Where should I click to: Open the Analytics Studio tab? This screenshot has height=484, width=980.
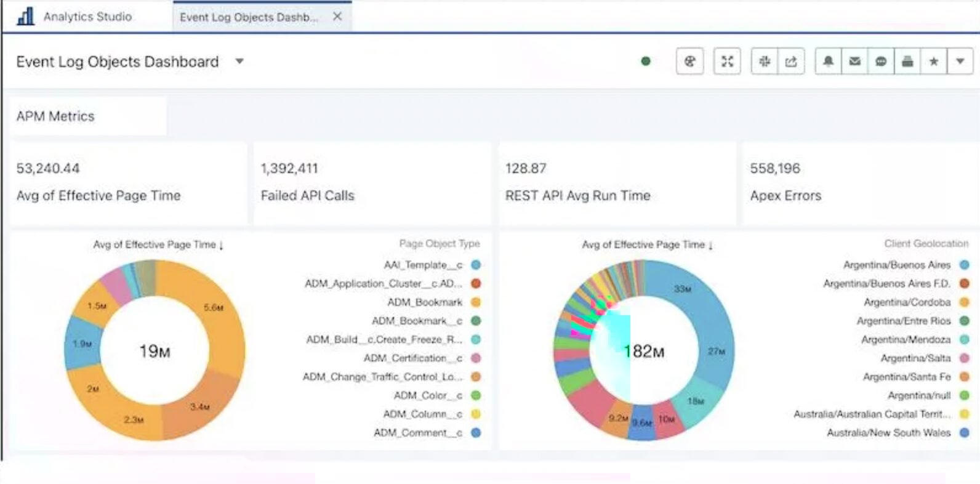point(87,17)
